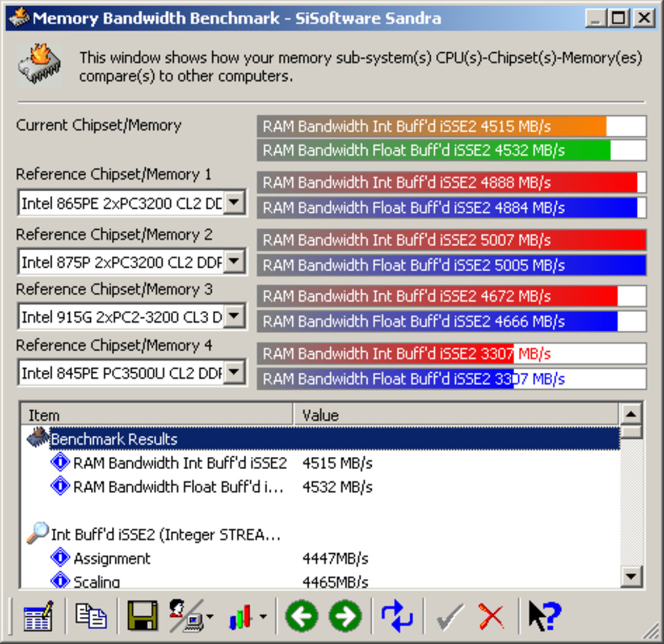
Task: Close the Memory Bandwidth Benchmark window
Action: pyautogui.click(x=644, y=18)
